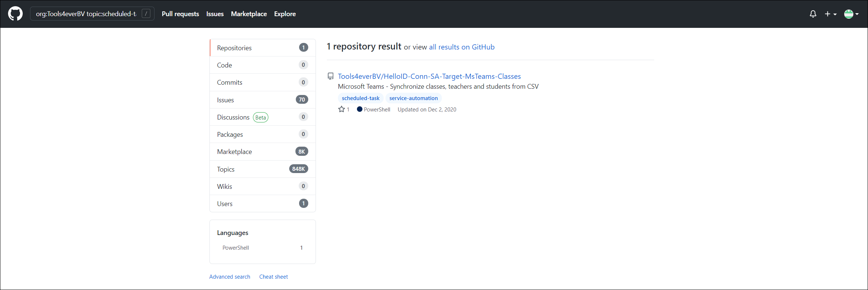Open the Advanced search link
Viewport: 868px width, 290px height.
(x=230, y=277)
